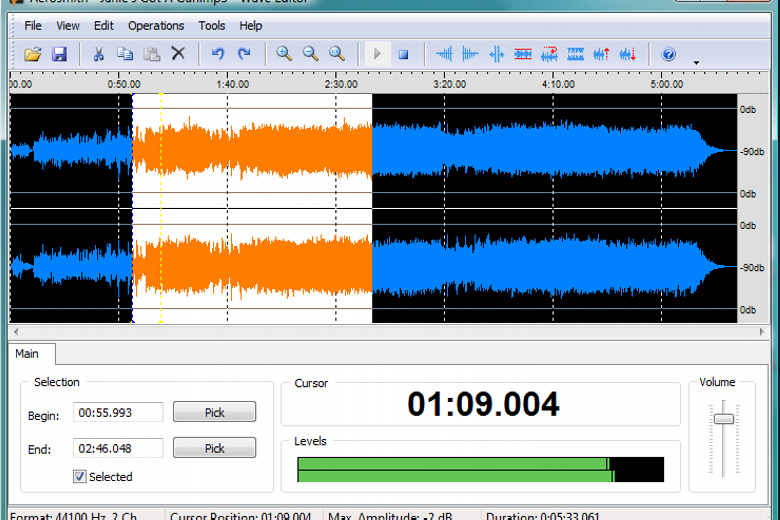Viewport: 780px width, 520px height.
Task: Click the waveform icon with red bars
Action: point(523,54)
